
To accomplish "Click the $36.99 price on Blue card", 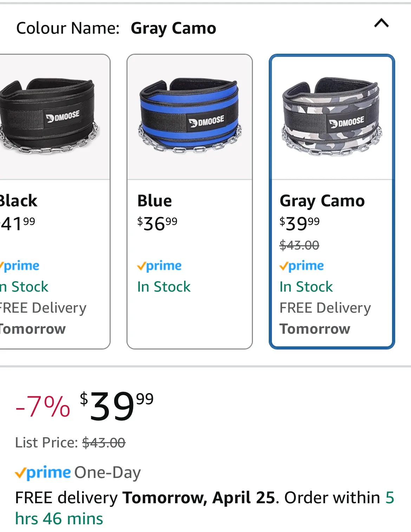I will (x=157, y=224).
